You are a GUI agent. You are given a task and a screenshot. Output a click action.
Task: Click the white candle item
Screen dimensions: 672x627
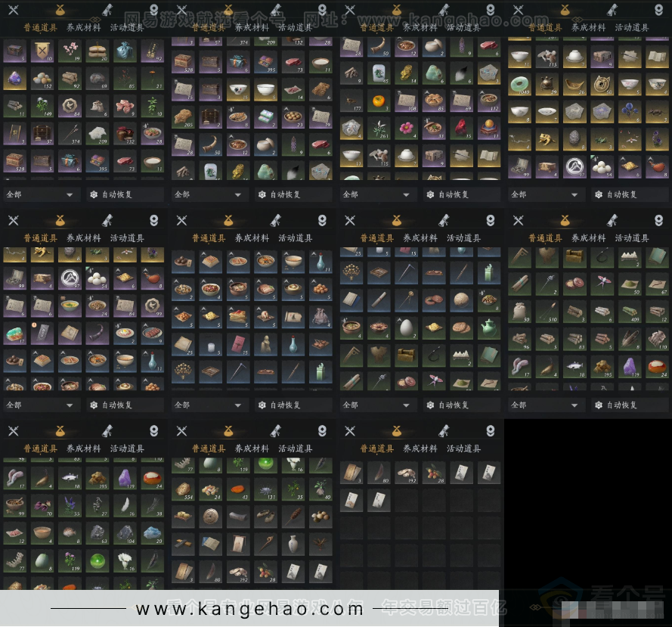[x=211, y=344]
